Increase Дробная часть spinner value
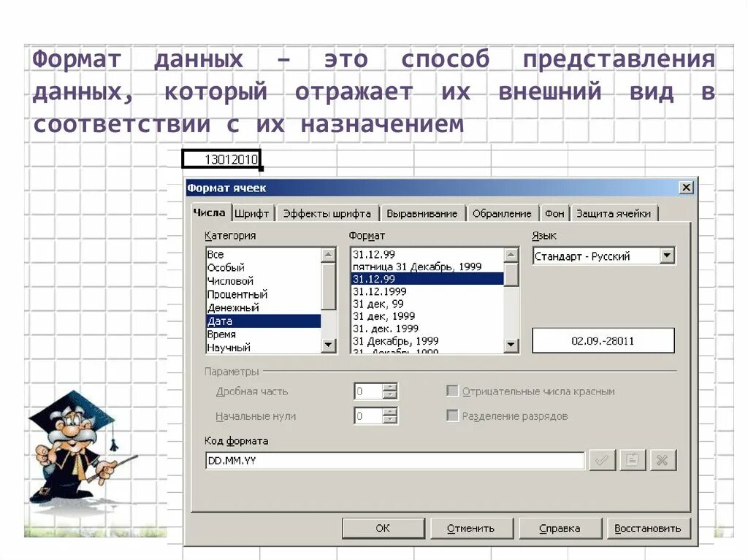This screenshot has width=748, height=560. click(390, 387)
